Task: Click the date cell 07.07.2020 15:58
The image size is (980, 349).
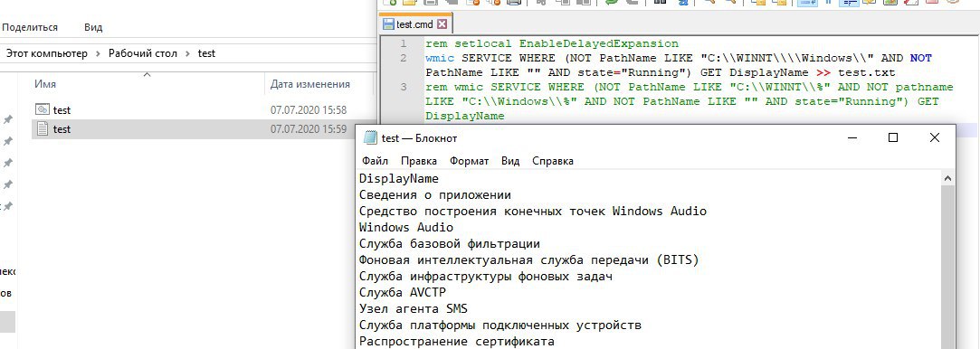Action: click(309, 110)
